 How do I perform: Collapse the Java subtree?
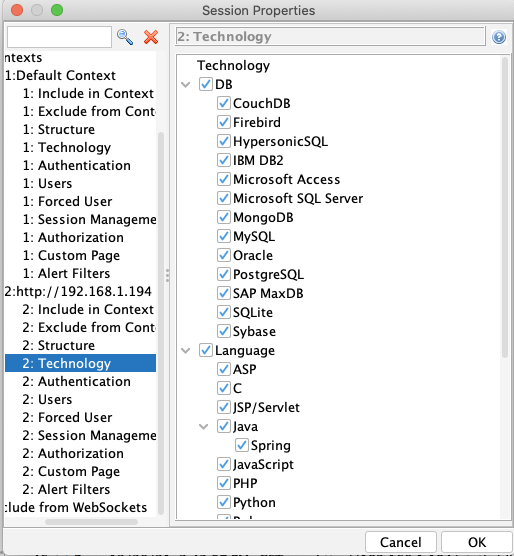pos(203,427)
